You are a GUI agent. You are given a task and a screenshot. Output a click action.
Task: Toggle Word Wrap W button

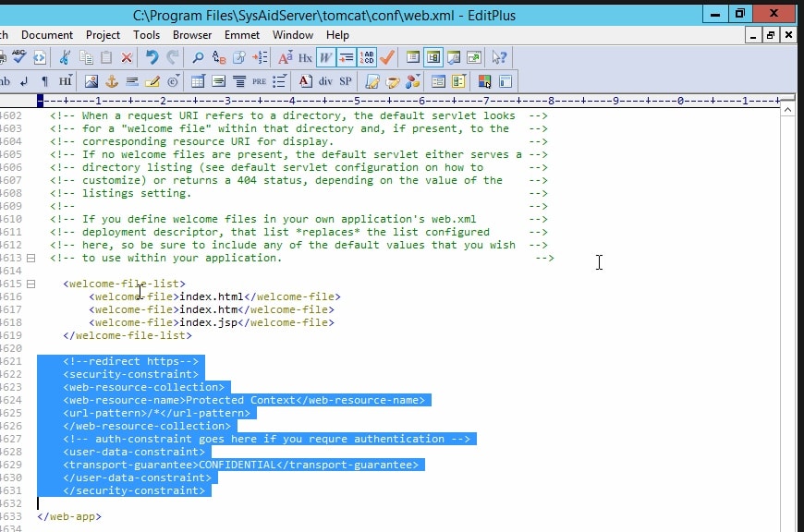325,57
